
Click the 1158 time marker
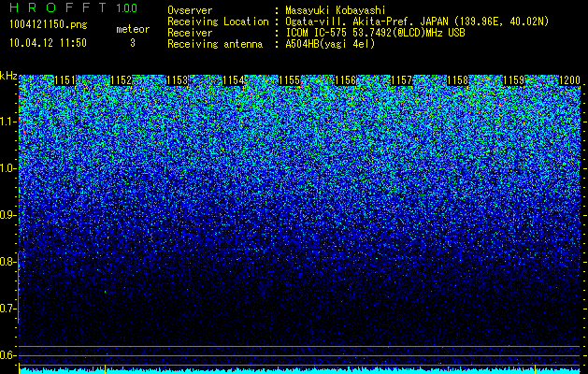coord(457,80)
